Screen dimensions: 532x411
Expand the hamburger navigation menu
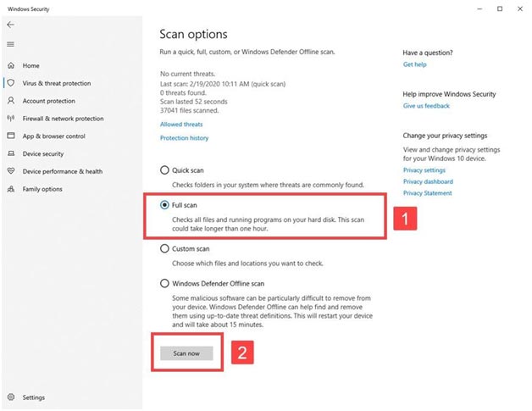click(x=10, y=44)
